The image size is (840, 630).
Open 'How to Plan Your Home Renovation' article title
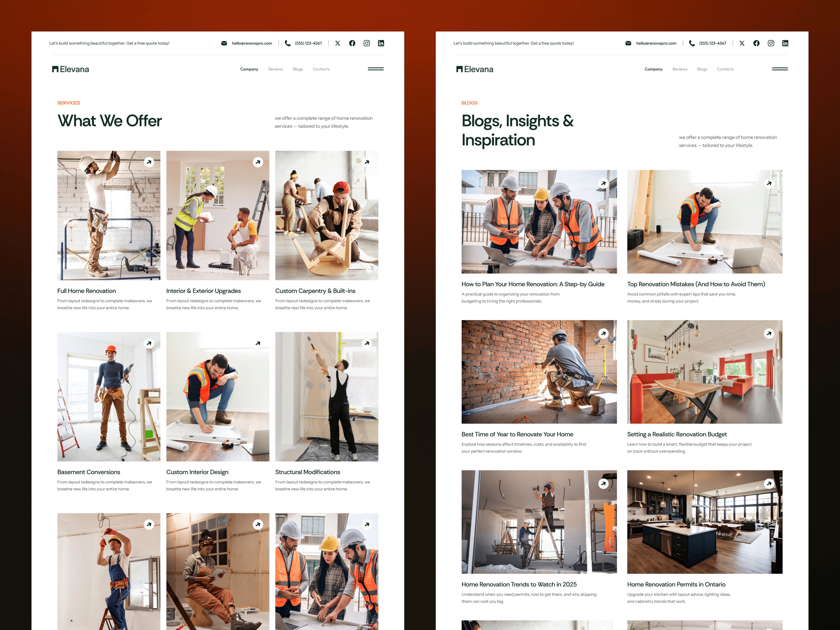click(533, 284)
